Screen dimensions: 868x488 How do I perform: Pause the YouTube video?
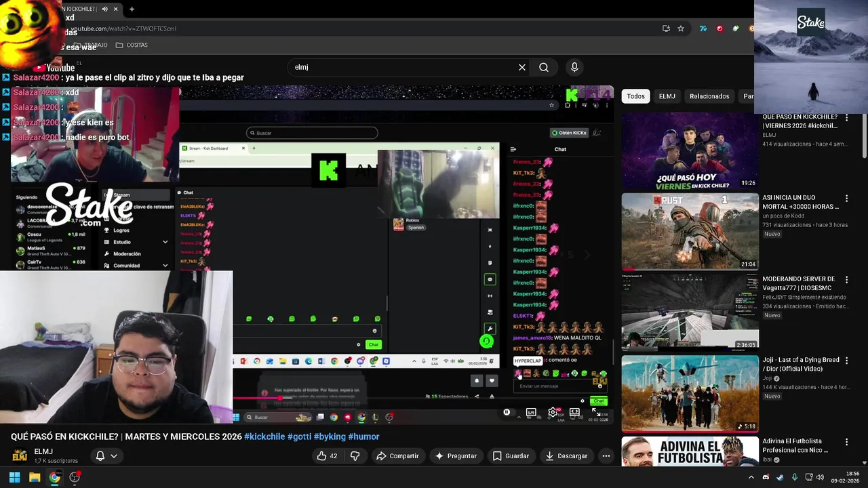[x=507, y=412]
